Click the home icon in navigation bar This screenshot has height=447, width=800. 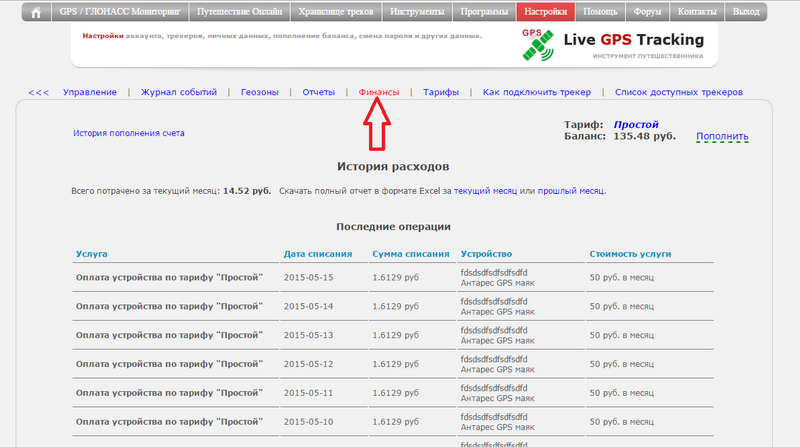click(37, 13)
